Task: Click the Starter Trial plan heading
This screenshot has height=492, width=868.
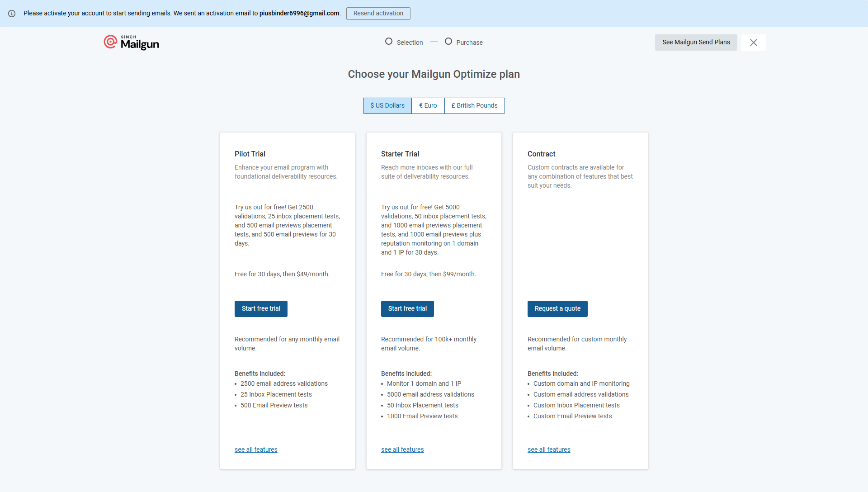Action: pos(400,154)
